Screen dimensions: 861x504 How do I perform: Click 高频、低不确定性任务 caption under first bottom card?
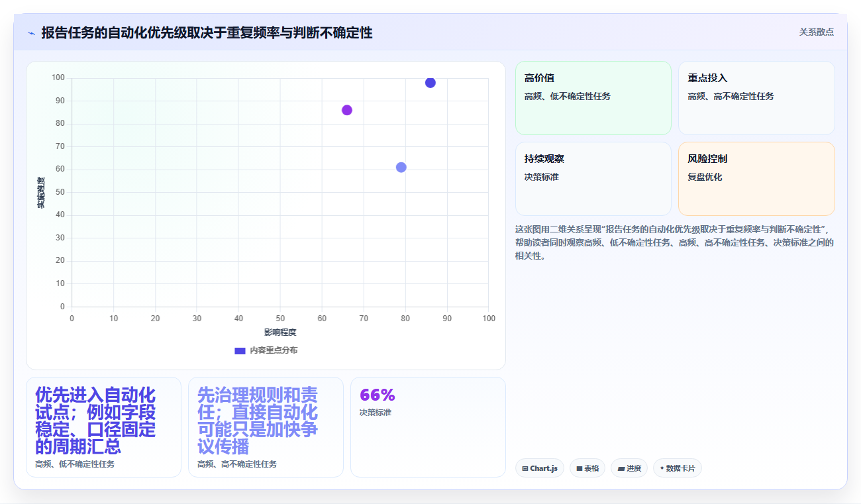tap(75, 464)
